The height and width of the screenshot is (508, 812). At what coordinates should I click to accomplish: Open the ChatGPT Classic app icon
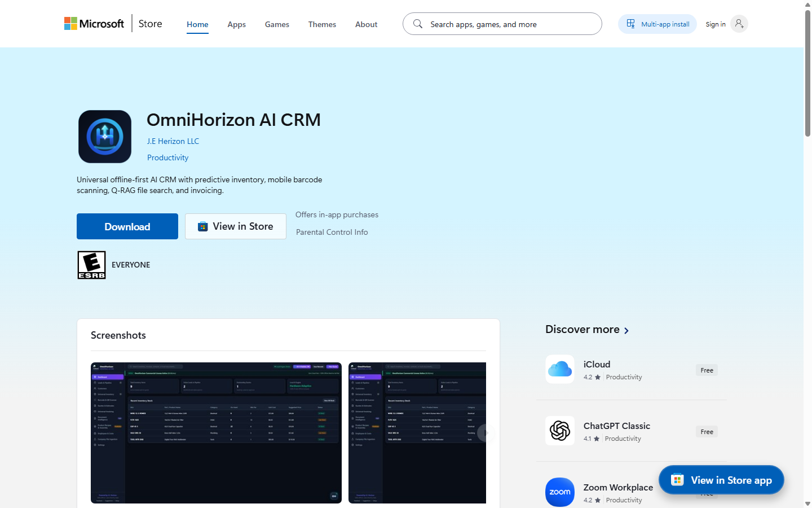point(560,431)
